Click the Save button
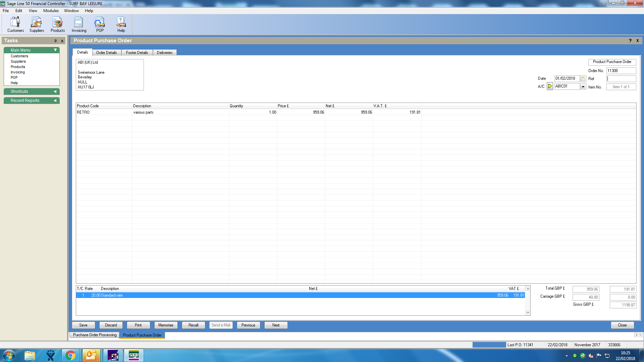 coord(83,325)
